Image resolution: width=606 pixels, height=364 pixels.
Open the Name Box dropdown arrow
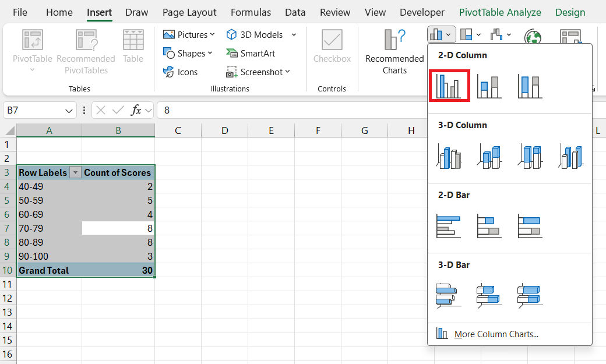point(69,111)
